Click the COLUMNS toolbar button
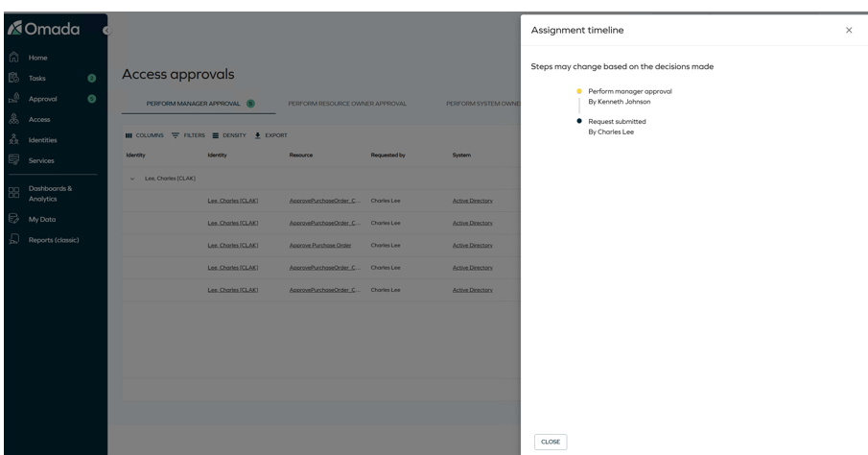This screenshot has height=455, width=868. pyautogui.click(x=145, y=135)
